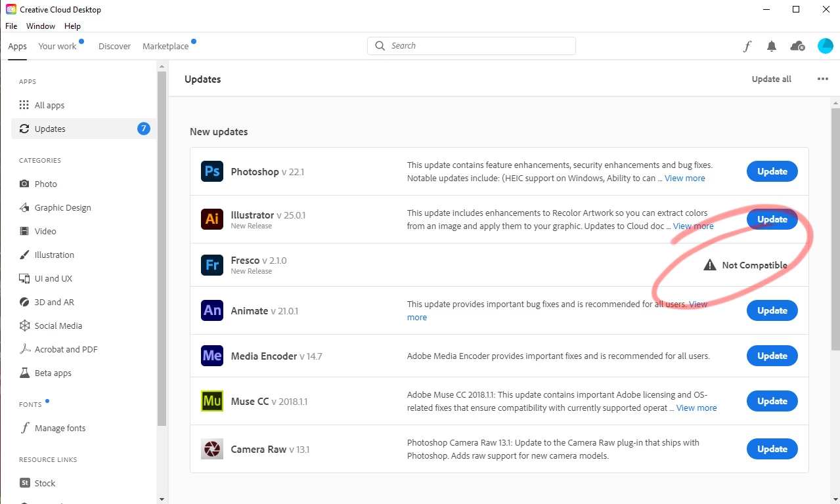This screenshot has width=840, height=504.
Task: Select All apps in sidebar
Action: (x=83, y=105)
